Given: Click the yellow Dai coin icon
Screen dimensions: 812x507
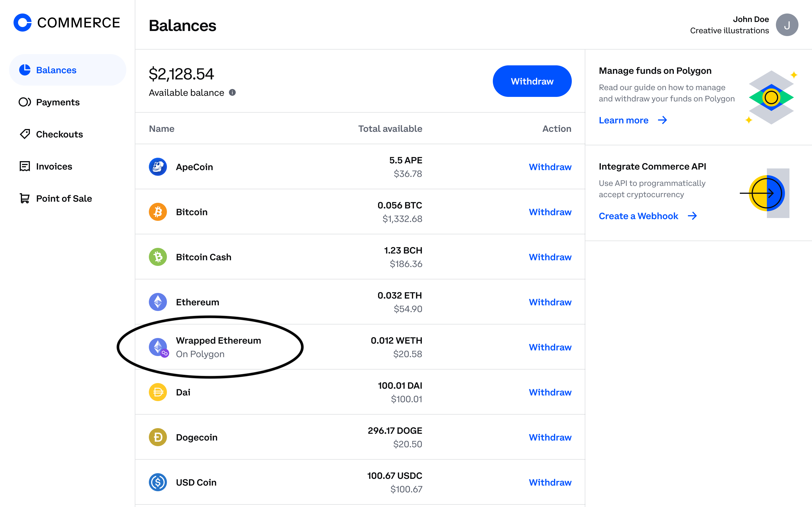Looking at the screenshot, I should pyautogui.click(x=158, y=392).
